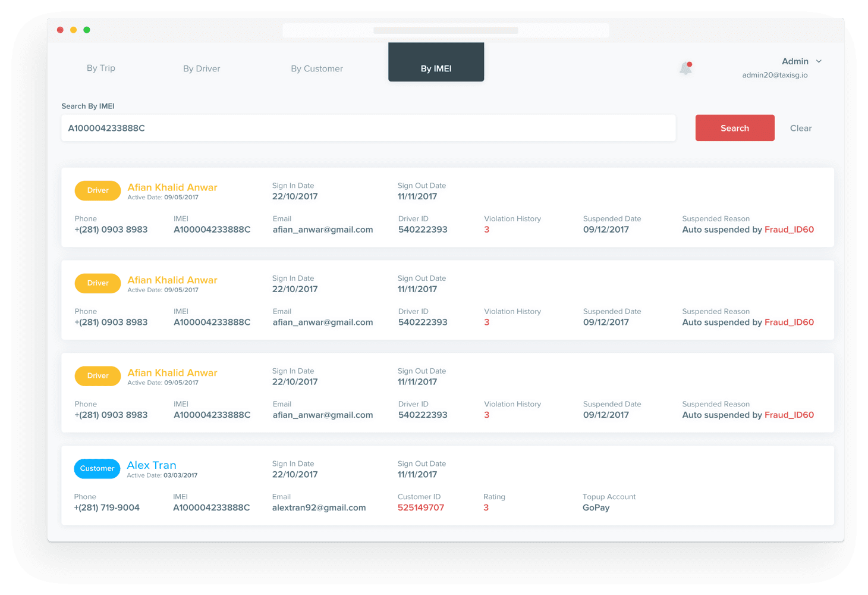868x595 pixels.
Task: Click the Search By IMEI label
Action: [x=88, y=106]
